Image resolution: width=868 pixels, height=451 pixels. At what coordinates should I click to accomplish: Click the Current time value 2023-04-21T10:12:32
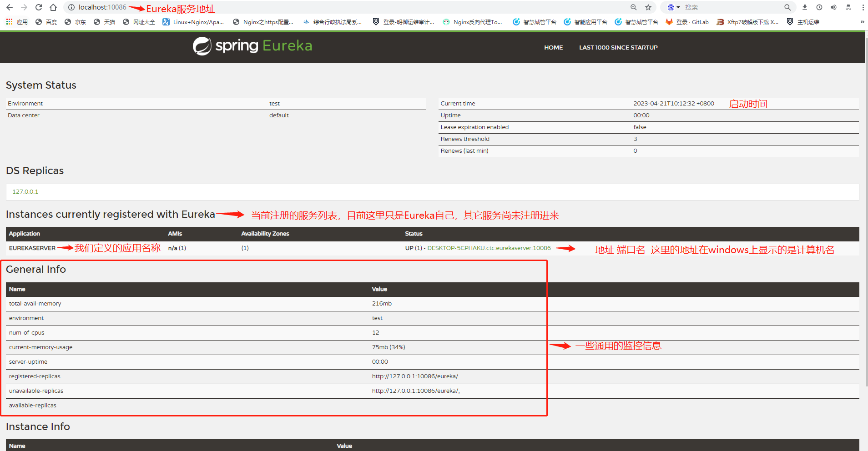click(x=674, y=103)
